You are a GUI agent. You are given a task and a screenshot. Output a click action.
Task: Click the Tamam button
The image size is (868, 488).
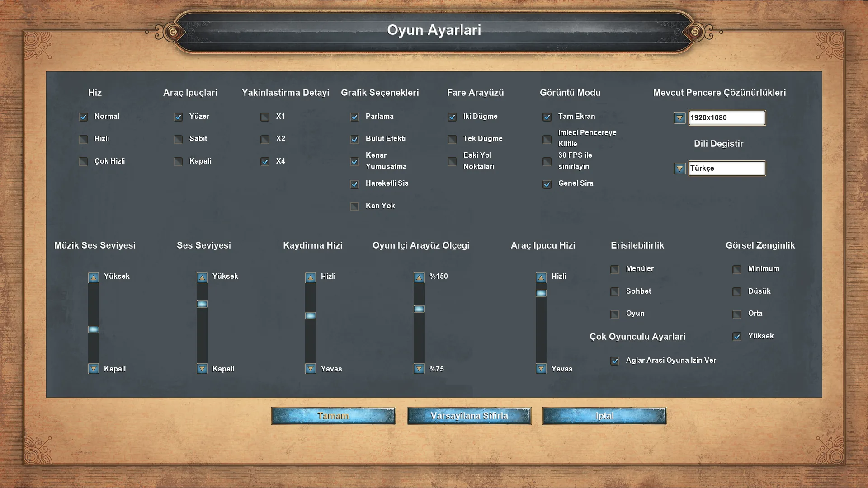coord(333,416)
